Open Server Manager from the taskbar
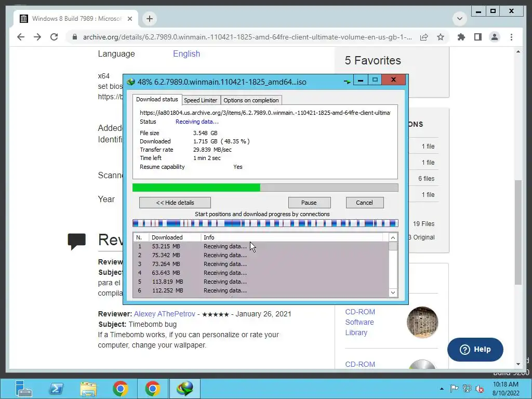The height and width of the screenshot is (399, 532). 24,389
